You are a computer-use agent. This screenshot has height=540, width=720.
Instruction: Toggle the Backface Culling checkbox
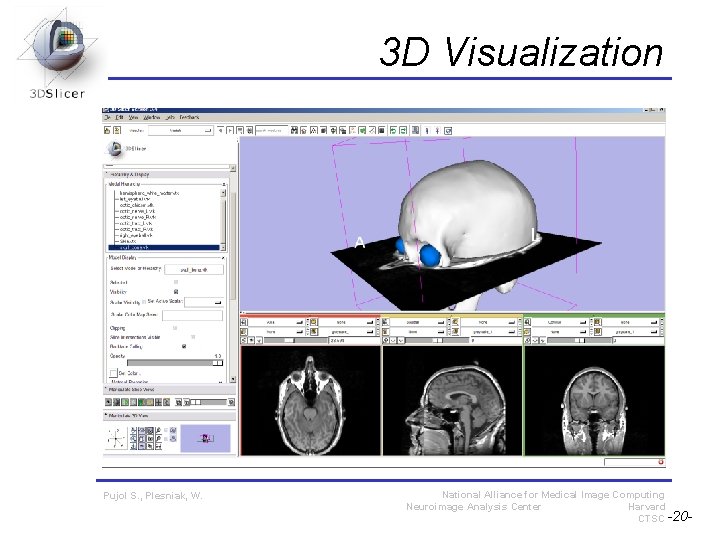[184, 346]
